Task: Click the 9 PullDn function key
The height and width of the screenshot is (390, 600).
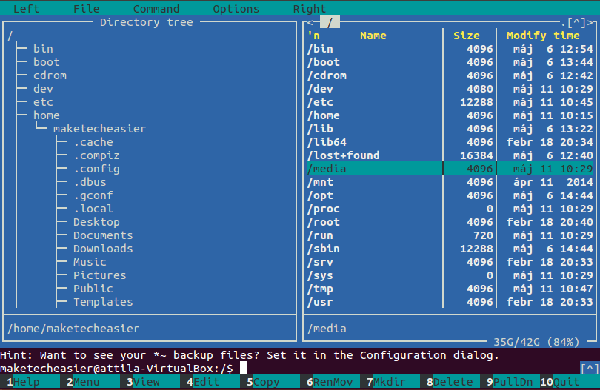Action: [x=510, y=382]
